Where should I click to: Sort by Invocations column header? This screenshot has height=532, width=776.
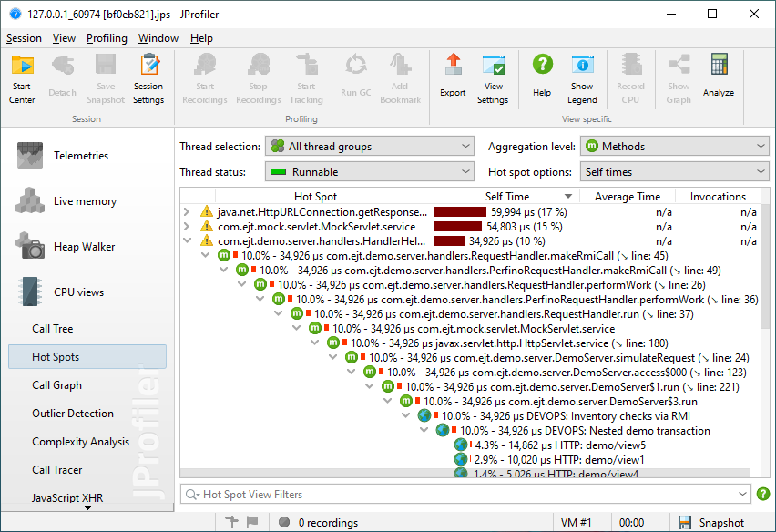coord(718,197)
